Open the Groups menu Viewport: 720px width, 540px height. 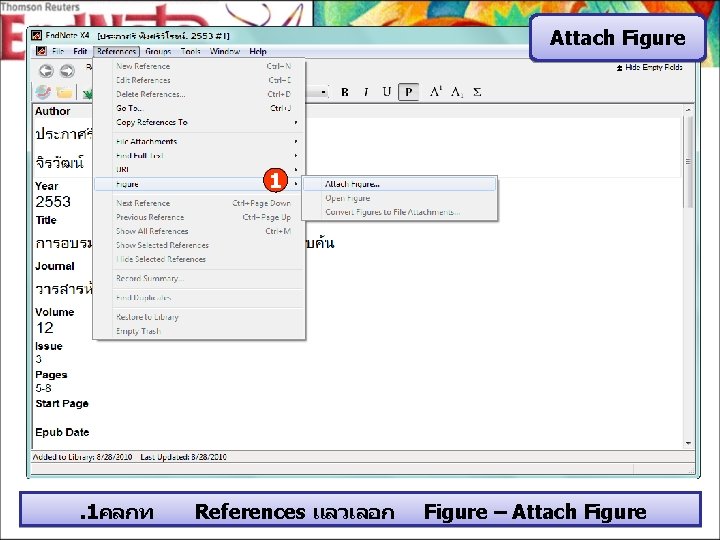158,51
